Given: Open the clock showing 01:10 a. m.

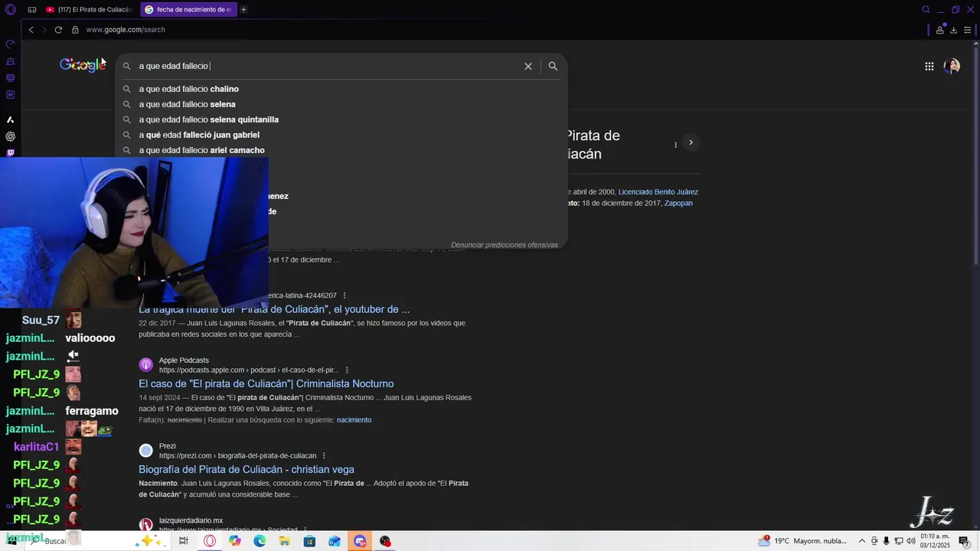Looking at the screenshot, I should (x=935, y=541).
